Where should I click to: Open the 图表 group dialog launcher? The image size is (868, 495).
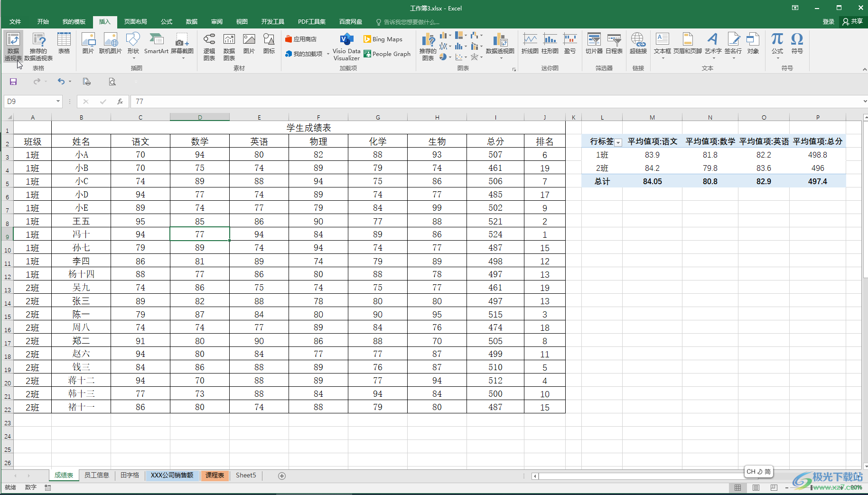[x=514, y=69]
